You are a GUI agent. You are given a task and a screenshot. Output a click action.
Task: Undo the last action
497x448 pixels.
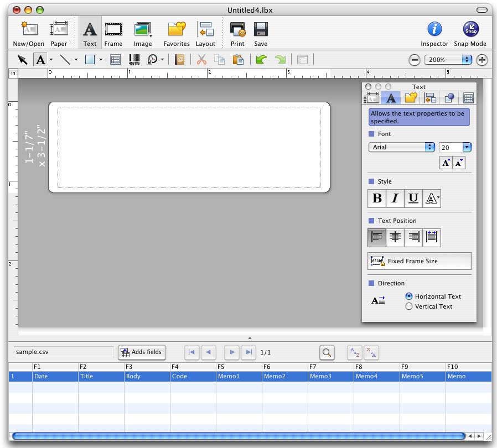(261, 60)
